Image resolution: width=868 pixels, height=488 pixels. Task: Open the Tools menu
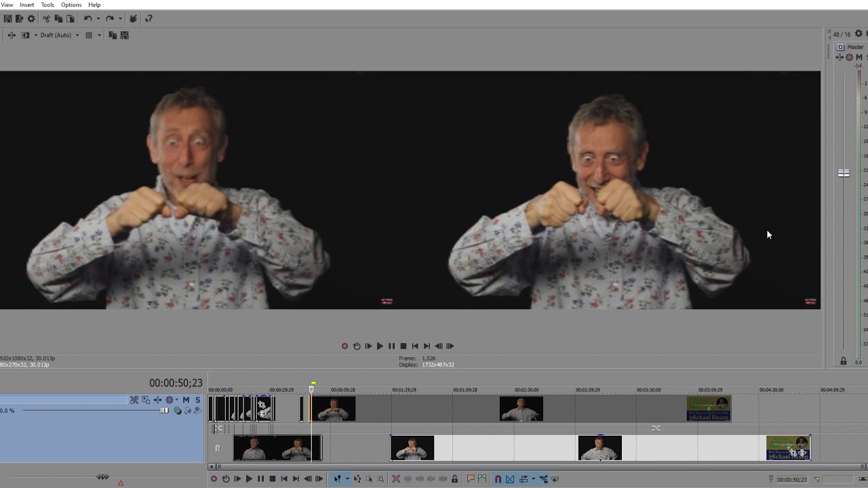coord(47,5)
